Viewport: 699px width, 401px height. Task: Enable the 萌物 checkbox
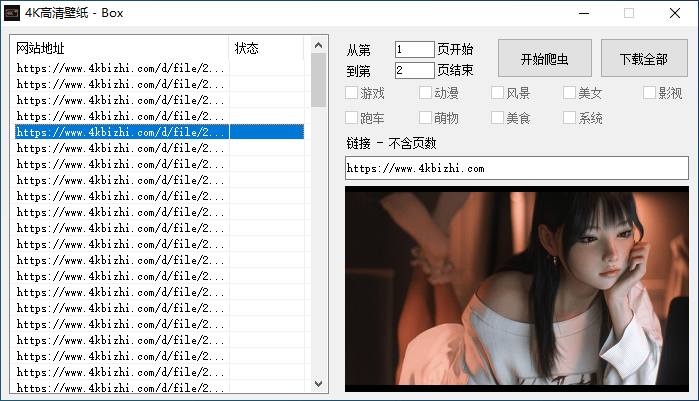point(425,118)
